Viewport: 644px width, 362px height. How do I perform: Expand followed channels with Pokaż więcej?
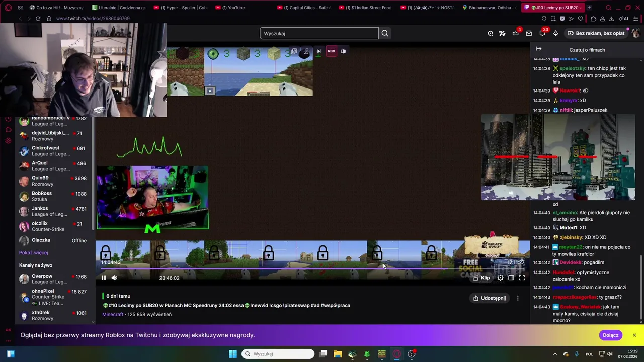[x=34, y=253]
